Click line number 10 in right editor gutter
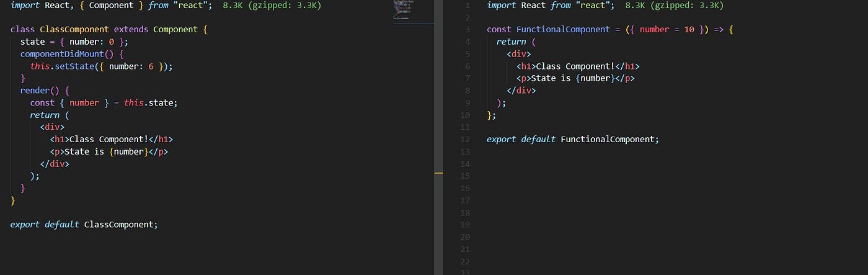This screenshot has height=275, width=868. [466, 115]
